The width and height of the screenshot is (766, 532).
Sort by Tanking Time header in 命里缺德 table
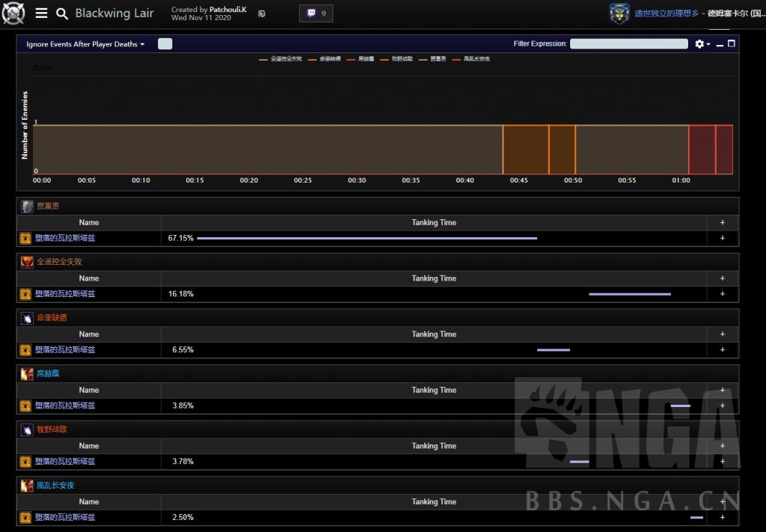click(433, 334)
